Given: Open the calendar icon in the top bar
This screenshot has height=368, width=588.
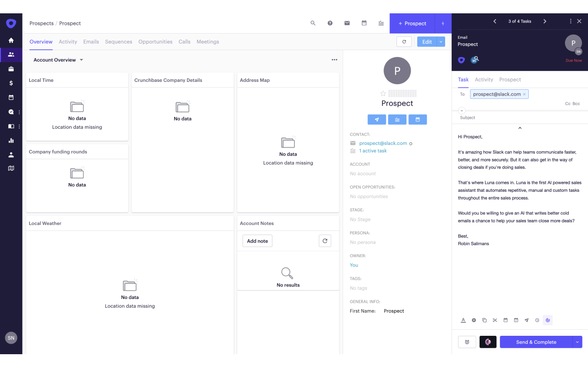Looking at the screenshot, I should pos(364,23).
